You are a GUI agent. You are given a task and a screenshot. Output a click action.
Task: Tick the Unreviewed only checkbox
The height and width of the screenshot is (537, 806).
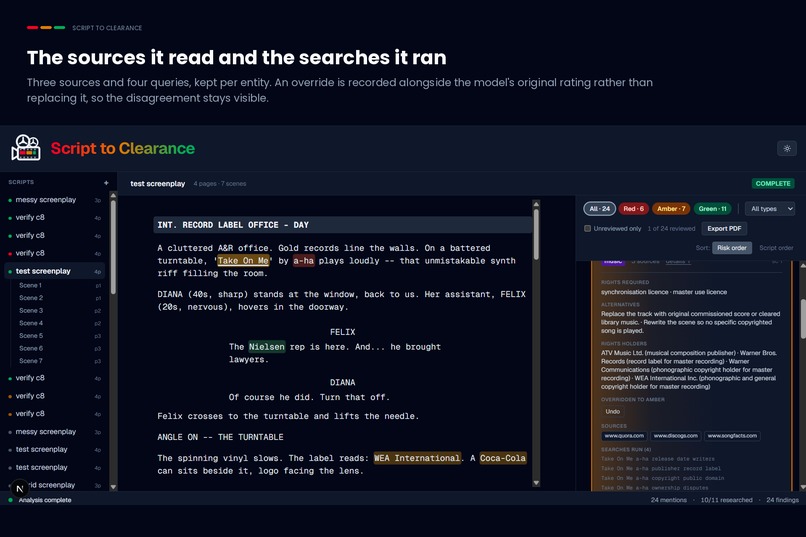(x=587, y=228)
